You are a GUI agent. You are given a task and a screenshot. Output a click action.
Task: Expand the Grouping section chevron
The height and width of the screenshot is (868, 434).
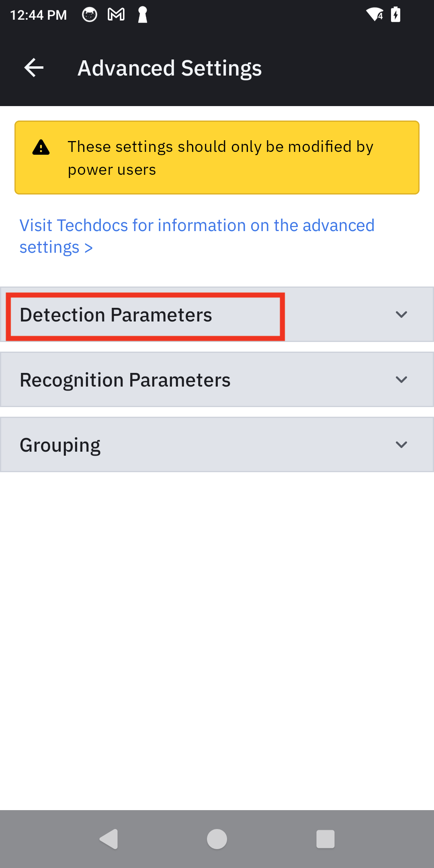[x=401, y=445]
